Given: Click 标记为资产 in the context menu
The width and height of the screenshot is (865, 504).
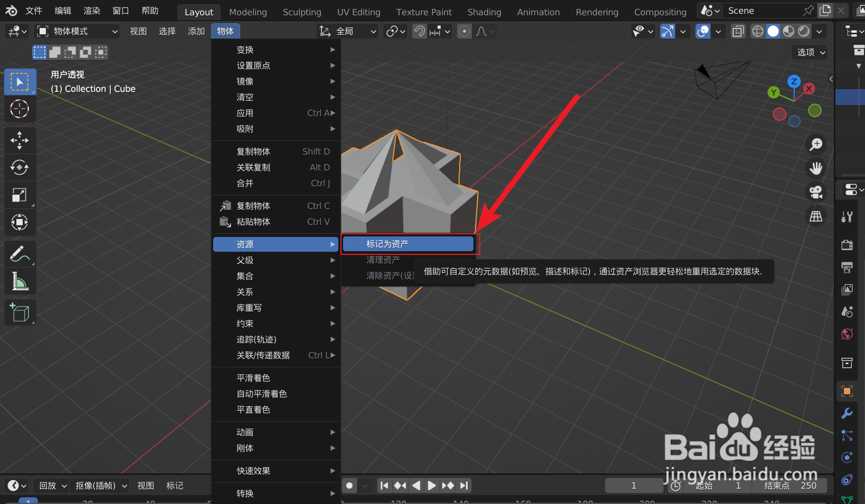Looking at the screenshot, I should (408, 243).
